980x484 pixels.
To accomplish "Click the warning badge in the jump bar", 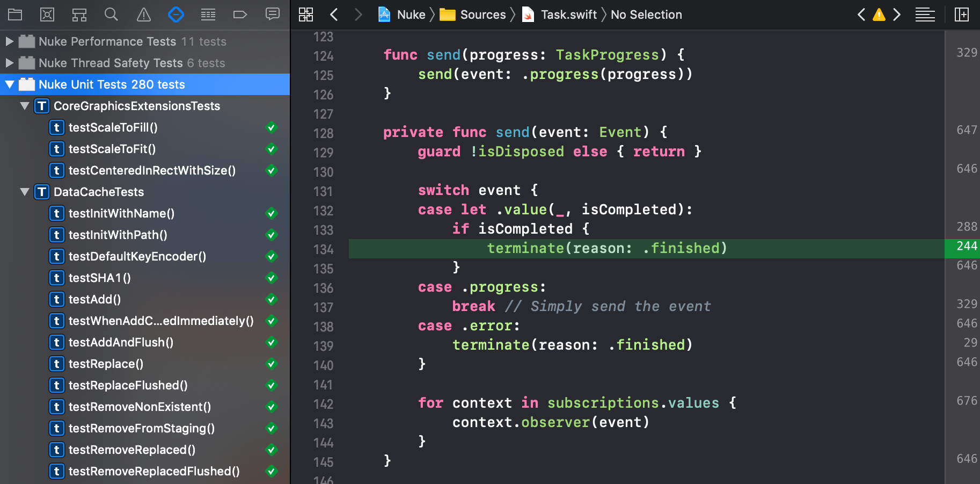I will (x=879, y=16).
